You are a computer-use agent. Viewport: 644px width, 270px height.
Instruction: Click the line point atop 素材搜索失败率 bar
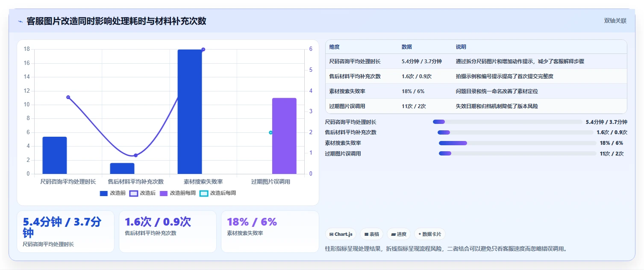pos(203,50)
